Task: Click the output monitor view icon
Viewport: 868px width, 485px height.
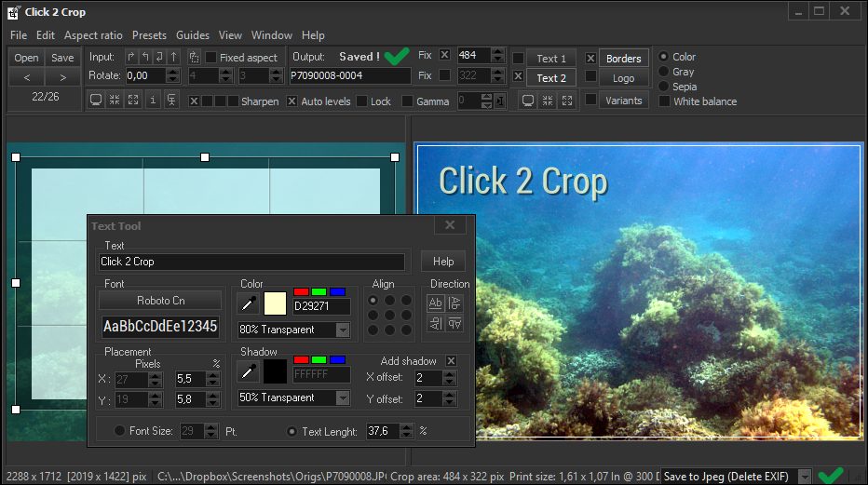Action: coord(528,101)
